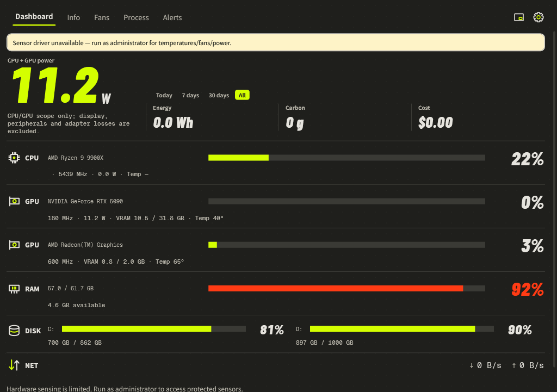Click the 90% D: disk value
The width and height of the screenshot is (557, 392).
coord(519,330)
